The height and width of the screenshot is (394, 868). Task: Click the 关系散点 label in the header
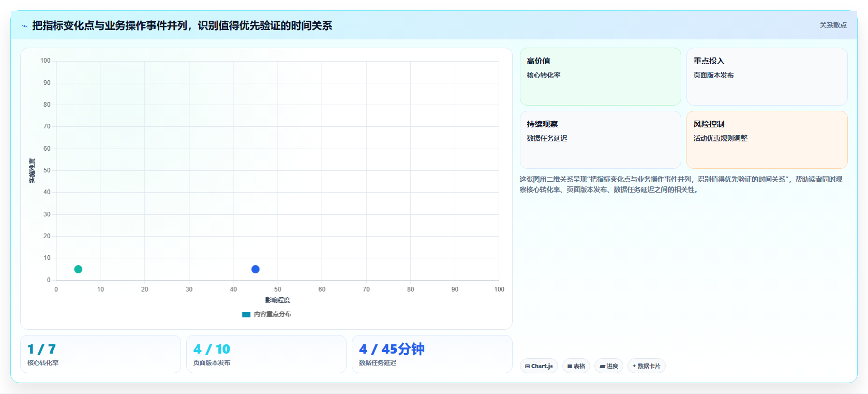833,25
